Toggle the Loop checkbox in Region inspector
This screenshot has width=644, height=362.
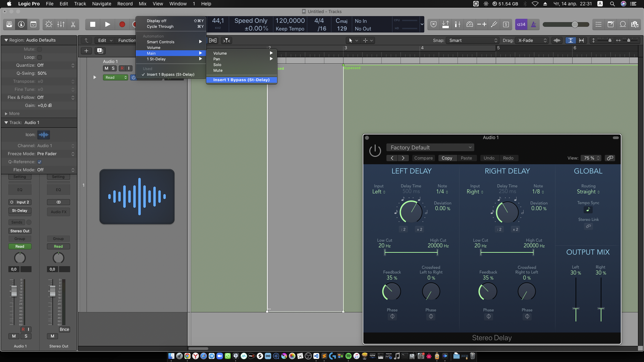tap(40, 57)
